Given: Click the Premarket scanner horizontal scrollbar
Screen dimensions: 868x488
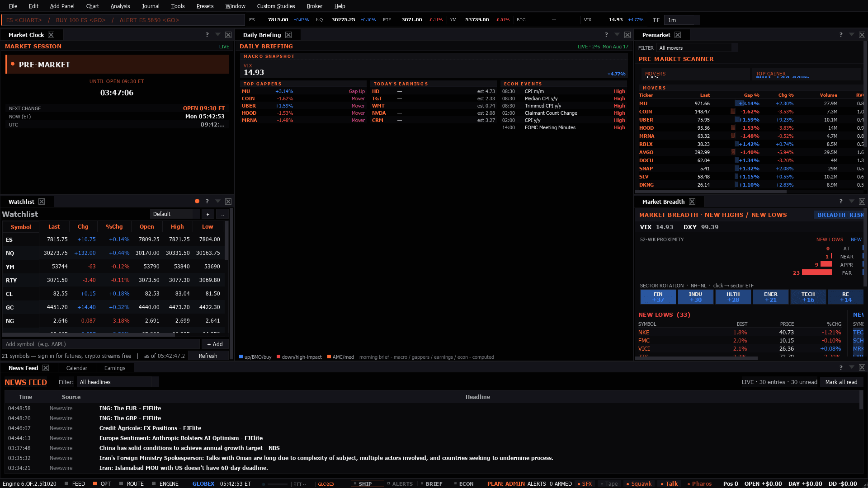Looking at the screenshot, I should [711, 192].
